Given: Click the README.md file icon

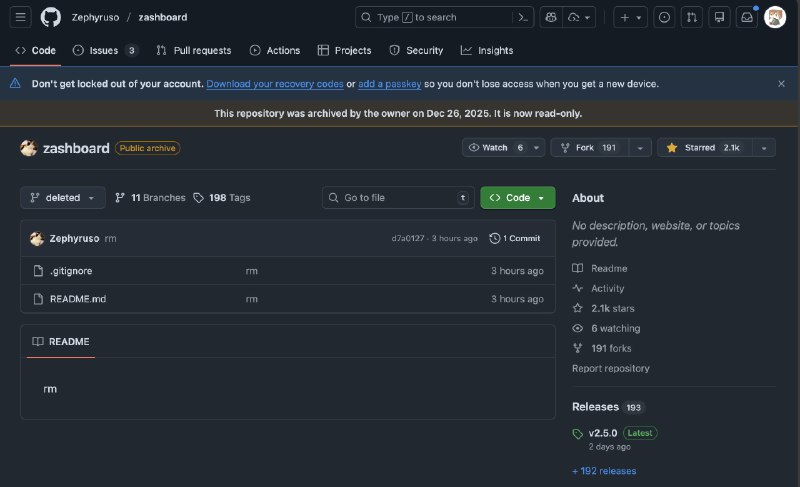Looking at the screenshot, I should pyautogui.click(x=38, y=299).
